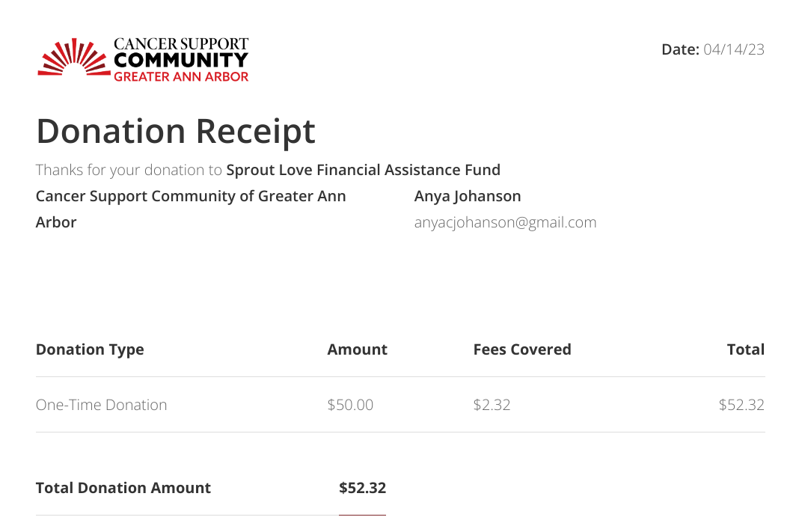
Task: Click the Cancer Support Community sunburst logo
Action: (x=72, y=58)
